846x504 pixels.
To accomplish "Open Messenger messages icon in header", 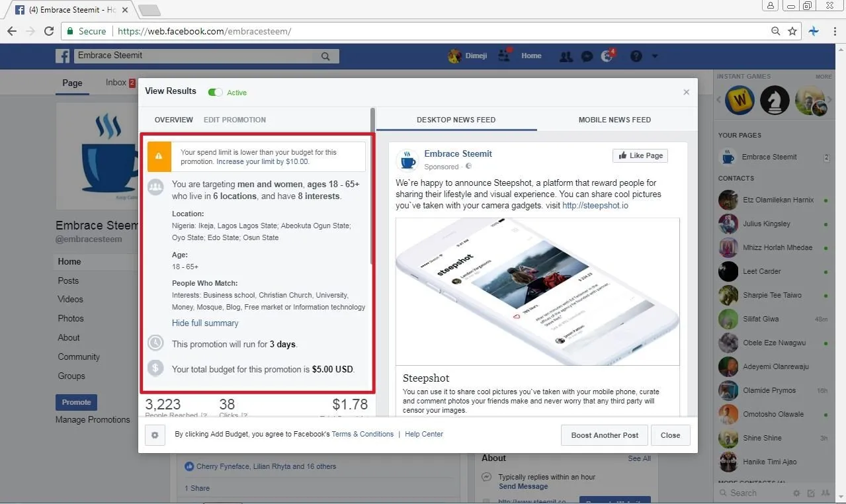I will coord(587,56).
